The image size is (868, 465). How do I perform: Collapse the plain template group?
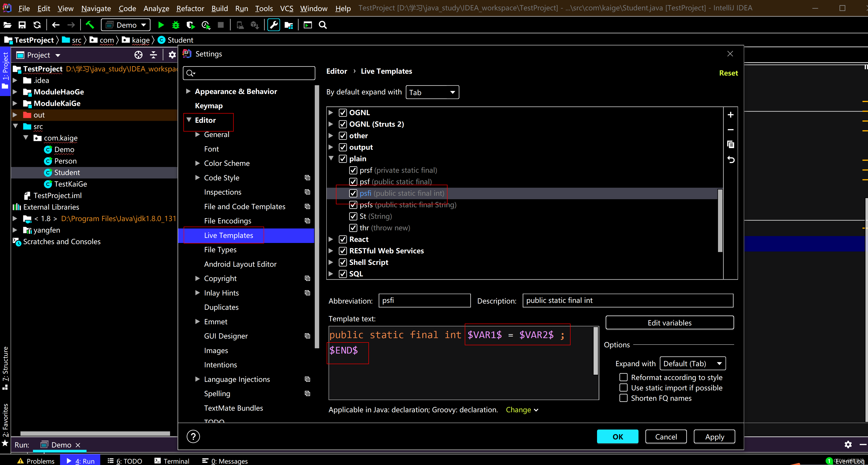tap(331, 159)
